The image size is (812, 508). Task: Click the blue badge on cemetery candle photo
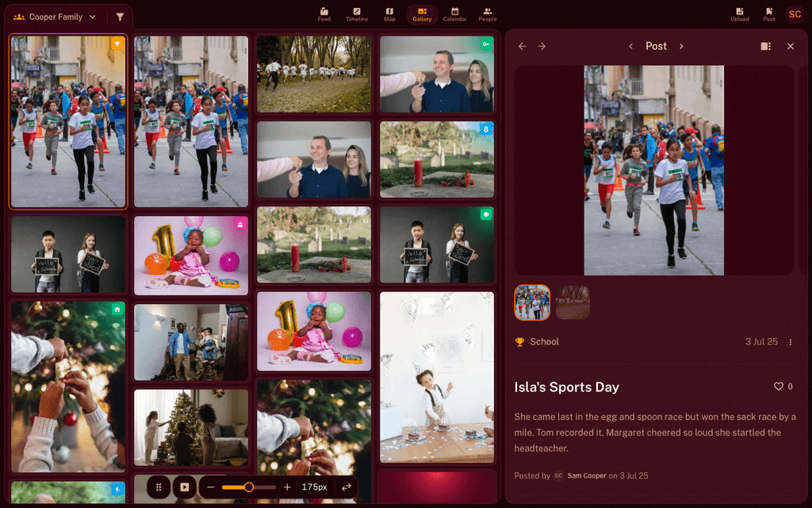click(x=486, y=129)
